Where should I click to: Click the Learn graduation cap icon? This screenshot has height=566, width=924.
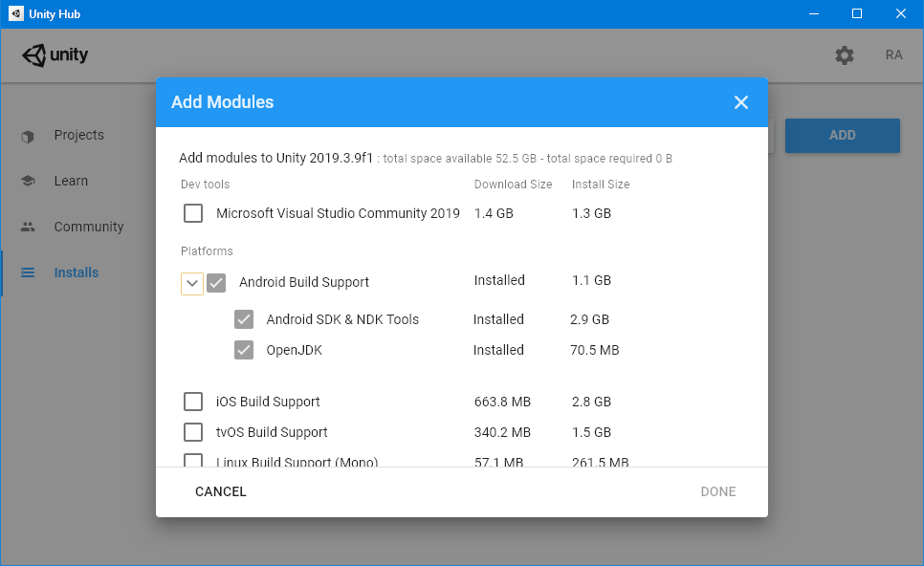[x=28, y=182]
